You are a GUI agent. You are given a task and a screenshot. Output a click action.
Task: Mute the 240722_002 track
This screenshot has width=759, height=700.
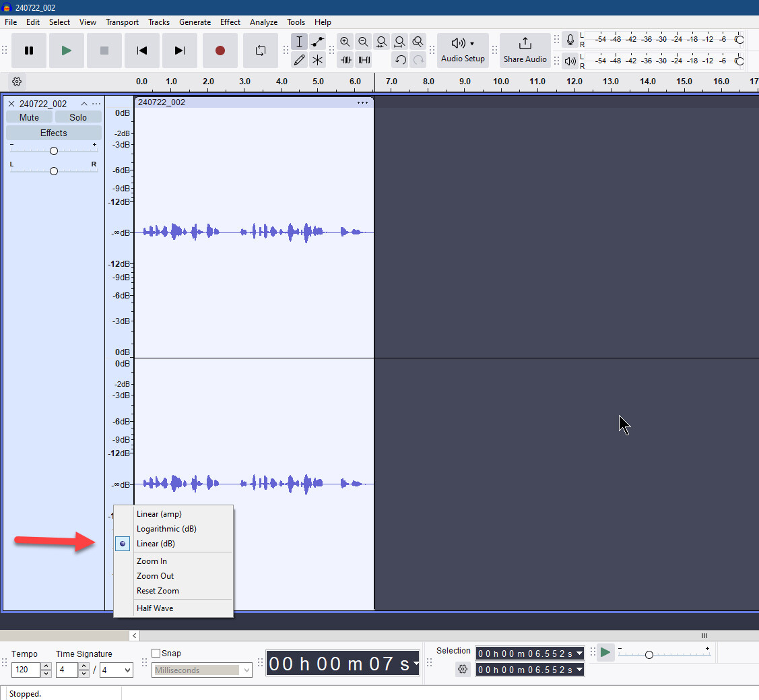tap(29, 117)
